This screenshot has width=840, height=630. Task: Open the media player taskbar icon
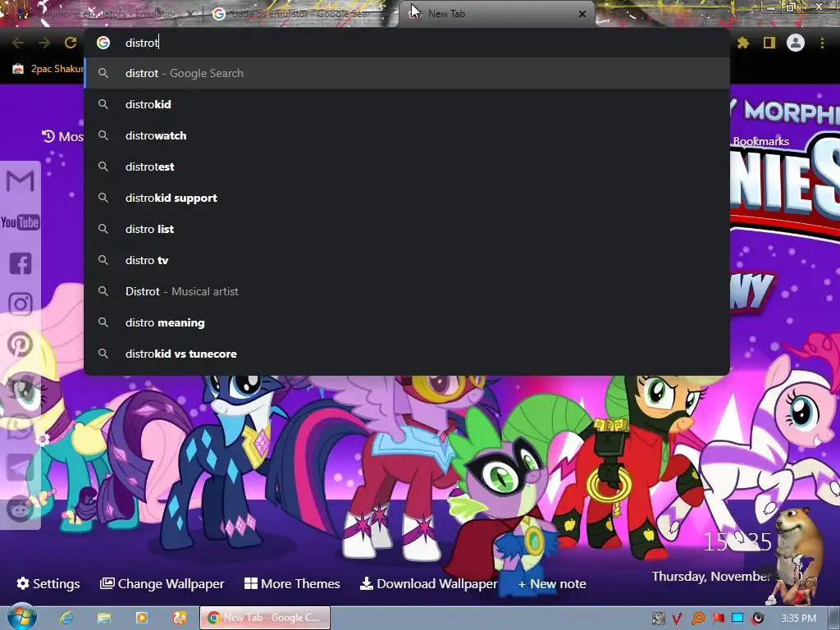click(x=141, y=618)
